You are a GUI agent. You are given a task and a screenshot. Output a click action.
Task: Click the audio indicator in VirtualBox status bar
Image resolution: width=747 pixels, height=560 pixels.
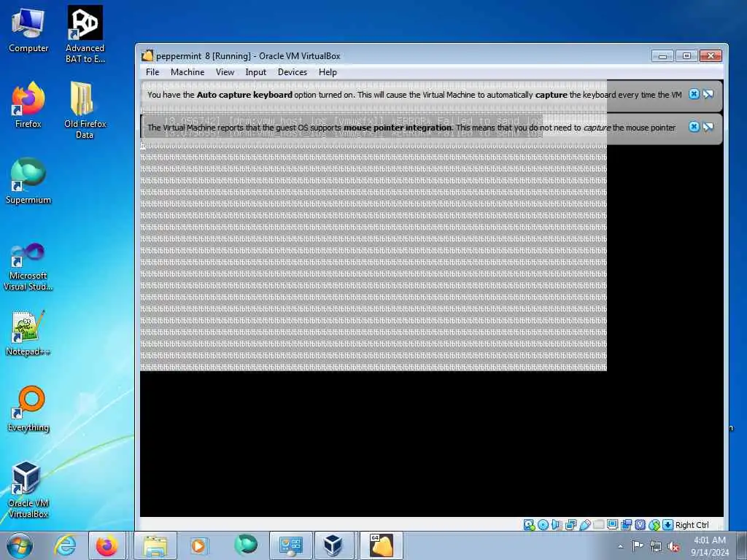[x=557, y=525]
